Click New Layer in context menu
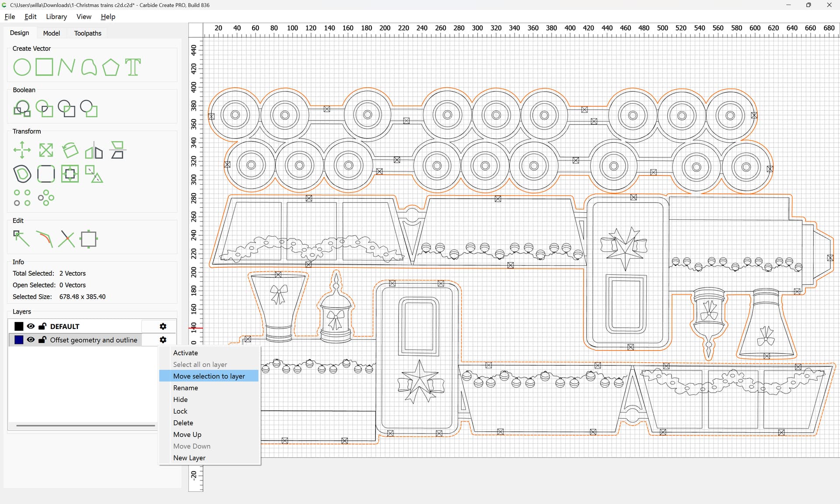Image resolution: width=840 pixels, height=504 pixels. click(x=189, y=458)
